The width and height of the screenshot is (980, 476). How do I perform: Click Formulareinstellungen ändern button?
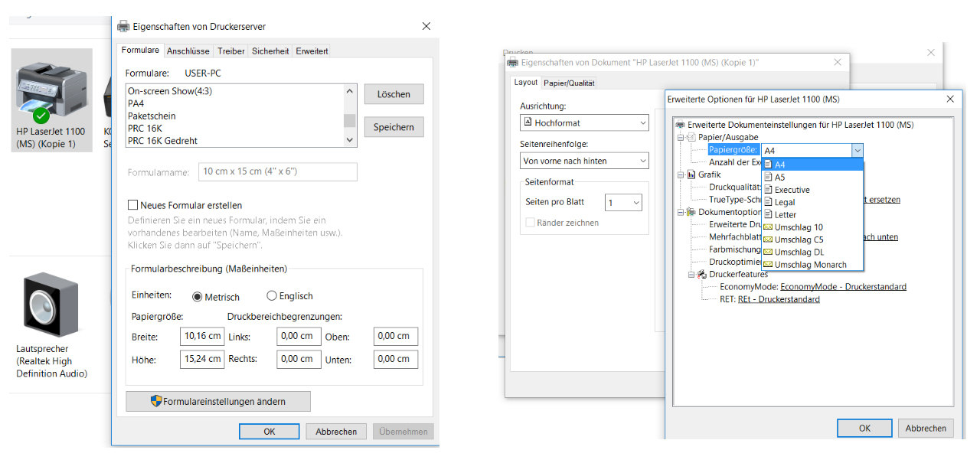point(218,401)
